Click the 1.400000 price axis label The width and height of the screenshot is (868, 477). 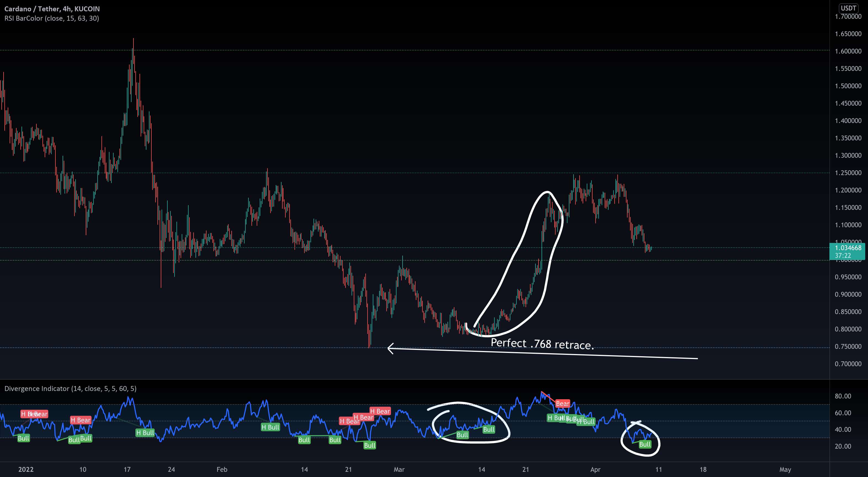[x=848, y=120]
